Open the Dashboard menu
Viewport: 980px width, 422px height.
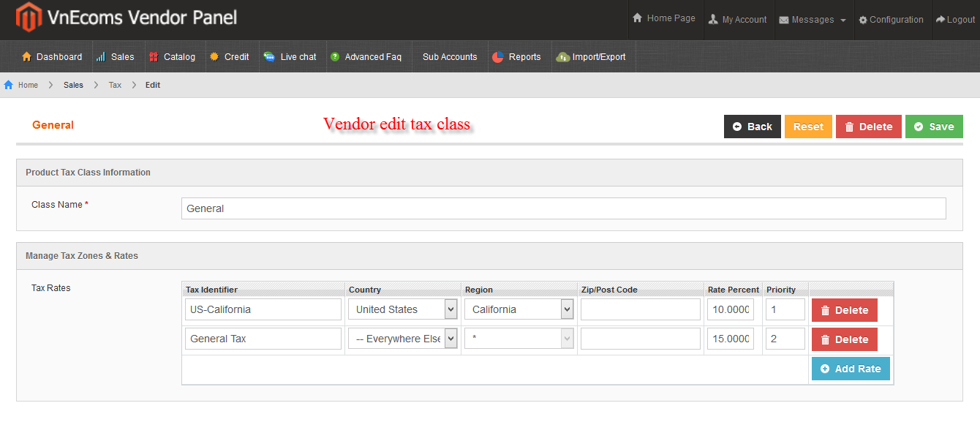point(52,56)
